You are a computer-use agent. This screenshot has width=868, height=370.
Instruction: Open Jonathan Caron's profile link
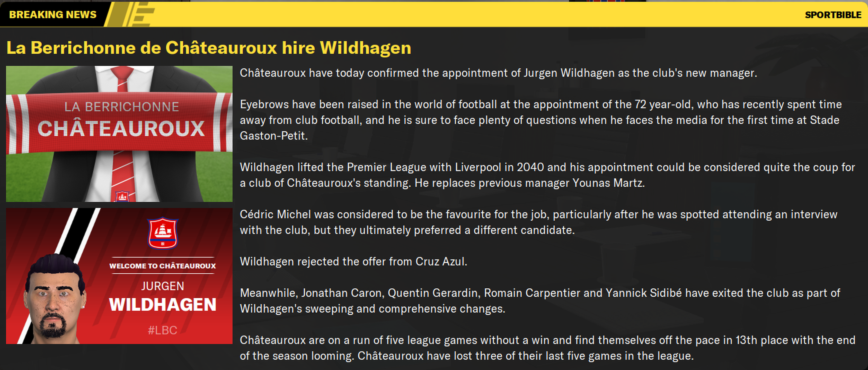tap(342, 293)
